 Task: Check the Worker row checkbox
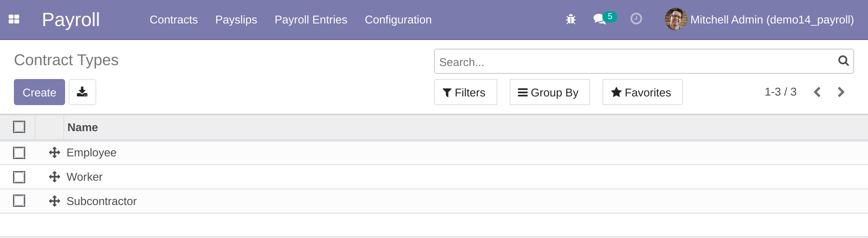point(19,177)
